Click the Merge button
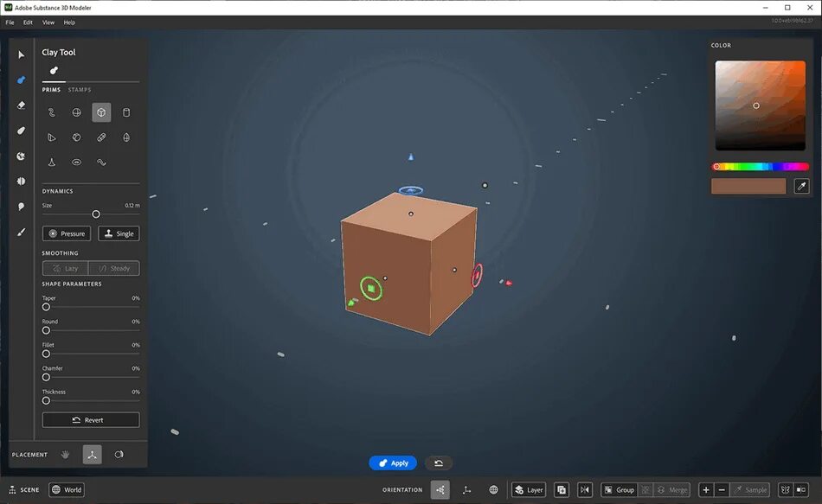 click(672, 490)
